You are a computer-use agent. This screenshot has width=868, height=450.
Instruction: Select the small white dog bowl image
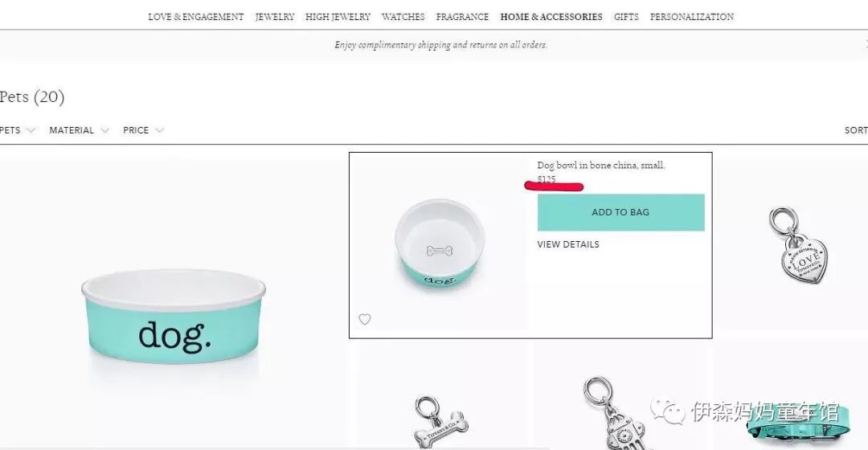pyautogui.click(x=440, y=243)
